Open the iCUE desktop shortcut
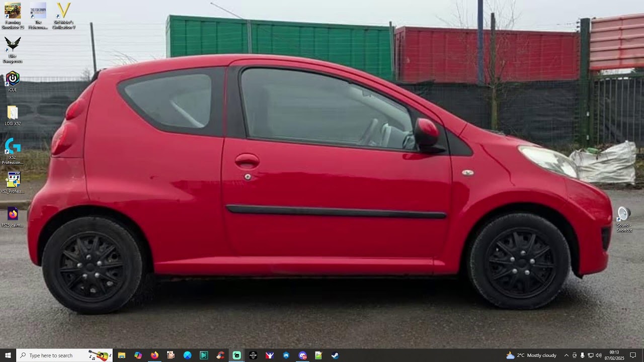Screen dimensions: 644x362 pos(13,81)
